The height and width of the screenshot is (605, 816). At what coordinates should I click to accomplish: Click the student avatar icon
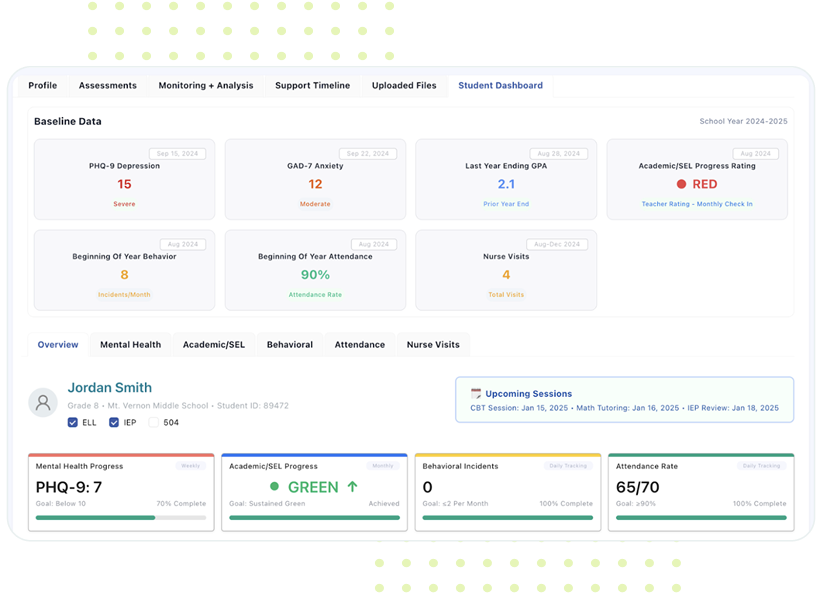coord(43,403)
